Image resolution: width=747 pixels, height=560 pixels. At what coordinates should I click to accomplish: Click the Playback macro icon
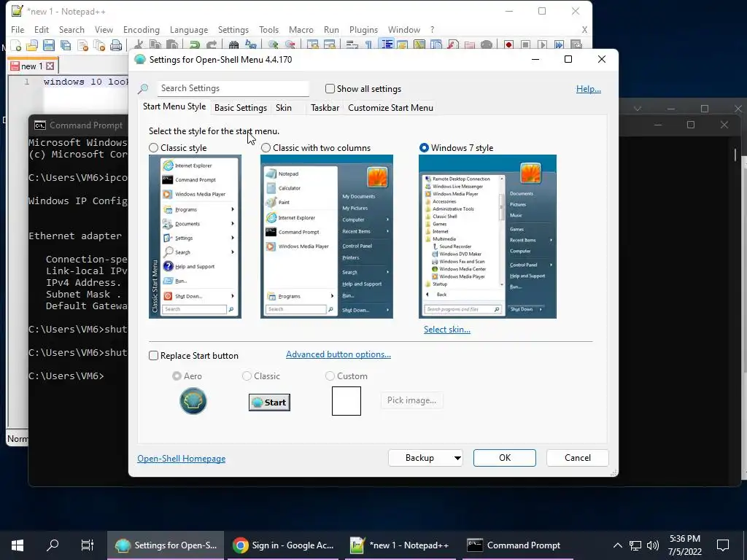pos(542,45)
